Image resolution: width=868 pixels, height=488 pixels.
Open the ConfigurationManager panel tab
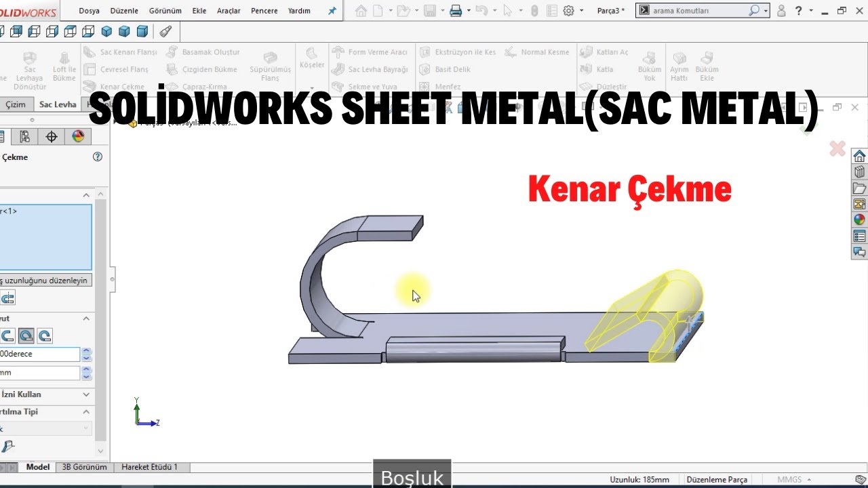(x=25, y=136)
